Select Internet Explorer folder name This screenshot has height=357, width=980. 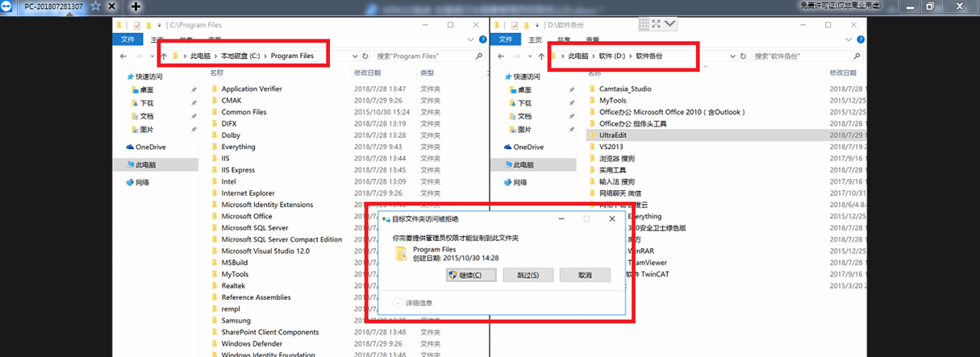[248, 193]
